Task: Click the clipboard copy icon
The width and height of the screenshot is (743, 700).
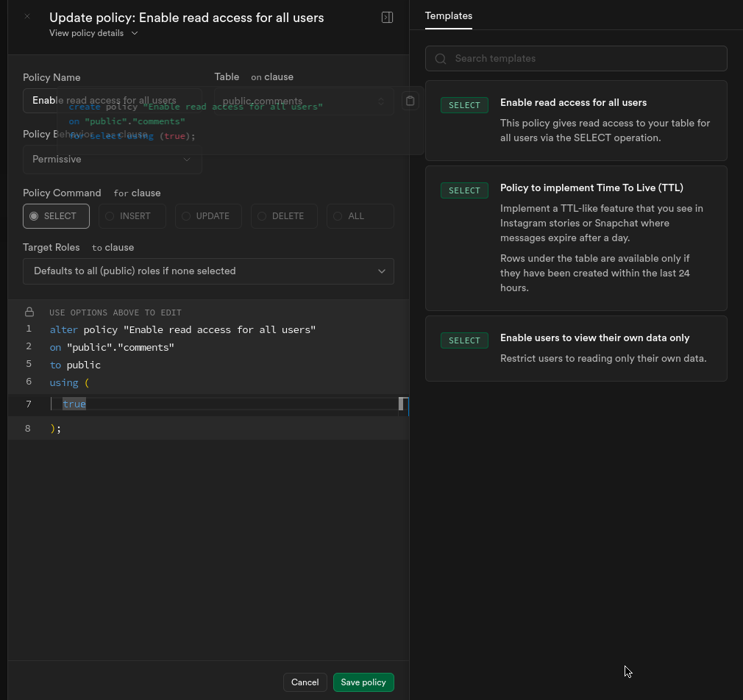Action: click(410, 101)
